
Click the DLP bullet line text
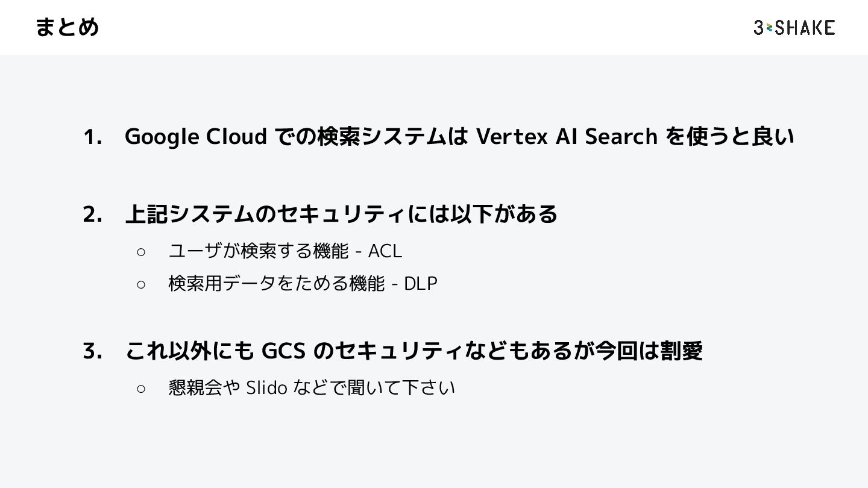coord(303,283)
